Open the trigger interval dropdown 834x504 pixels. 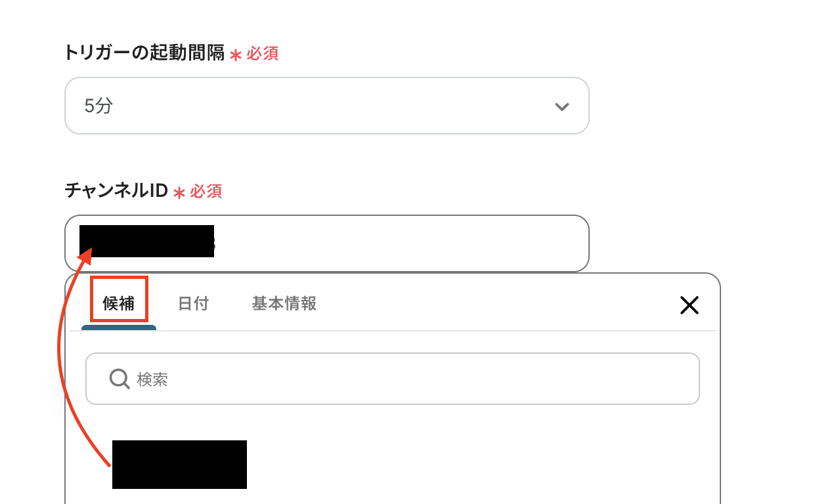coord(326,106)
